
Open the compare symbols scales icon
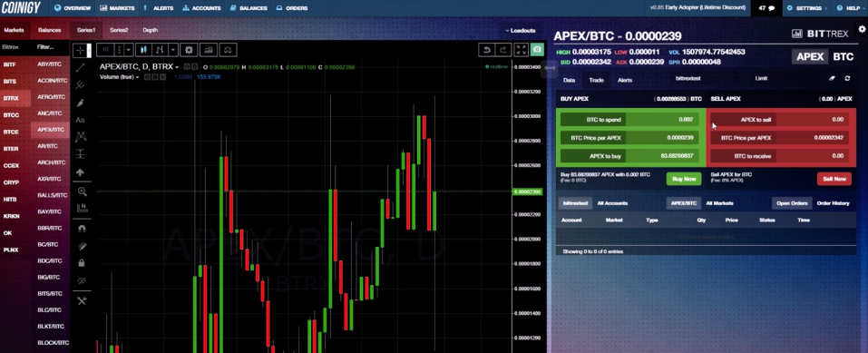pyautogui.click(x=229, y=50)
